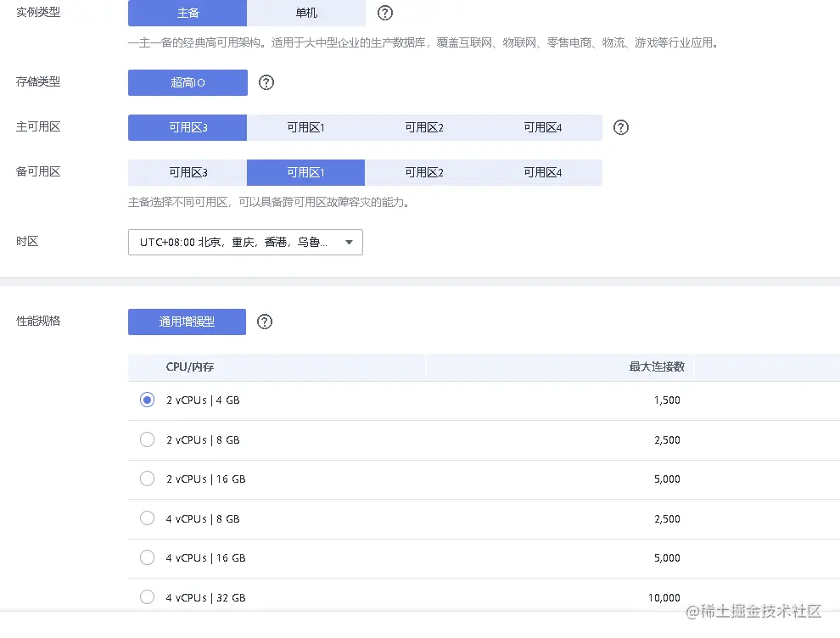Choose 通用增强型 performance spec
This screenshot has height=638, width=840.
(187, 322)
